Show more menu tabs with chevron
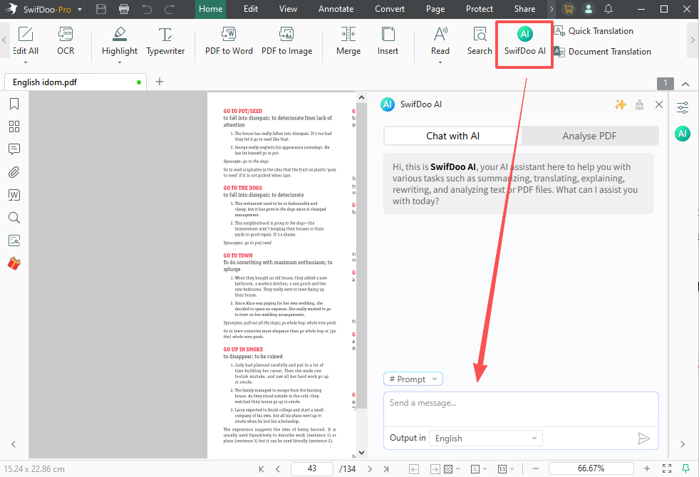This screenshot has height=477, width=700. point(552,9)
